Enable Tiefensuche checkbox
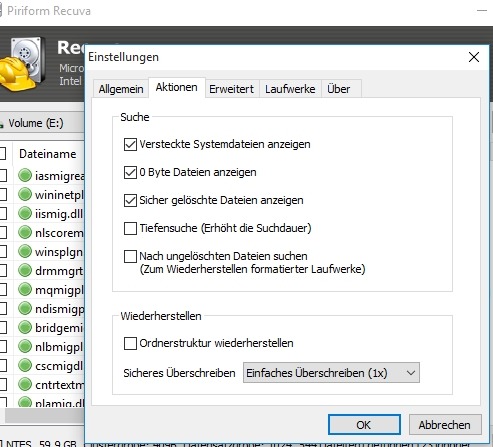Viewport: 493px width, 447px height. coord(130,229)
